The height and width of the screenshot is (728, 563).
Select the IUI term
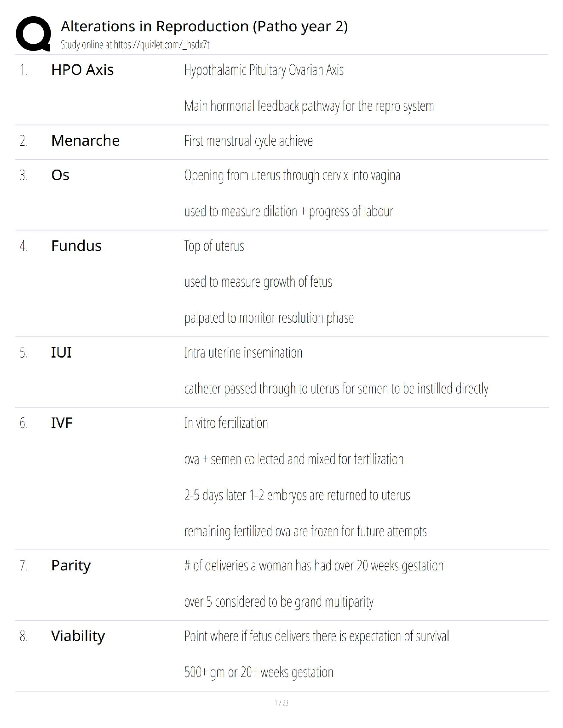tap(61, 353)
